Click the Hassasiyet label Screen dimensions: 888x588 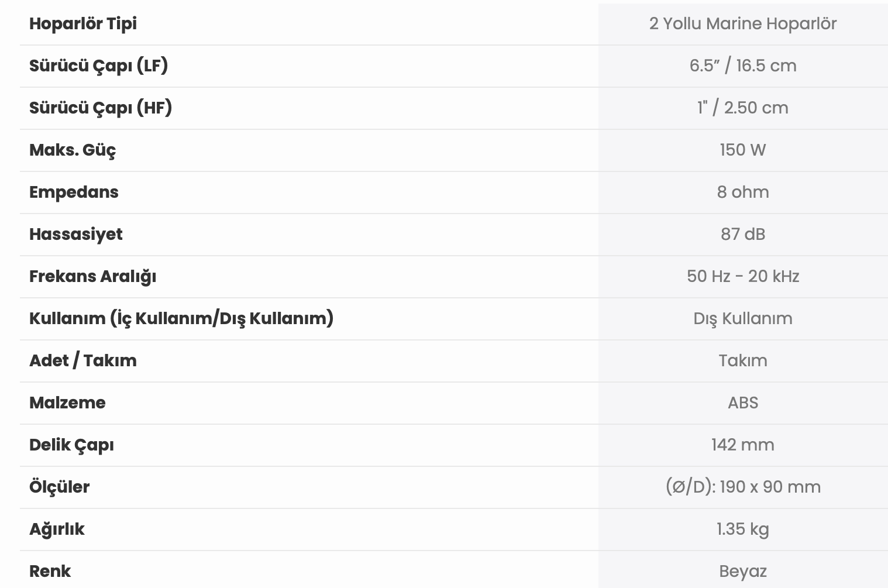pyautogui.click(x=76, y=235)
